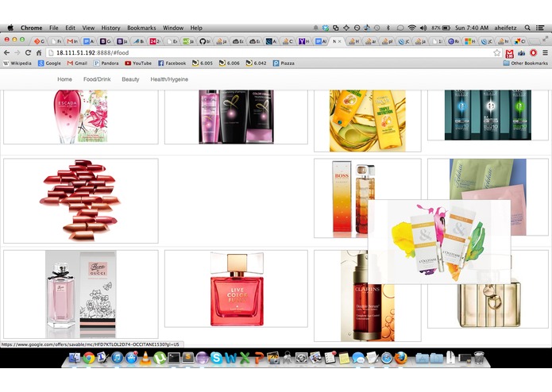552x392 pixels.
Task: Open the Health/Hygeine category
Action: 169,79
